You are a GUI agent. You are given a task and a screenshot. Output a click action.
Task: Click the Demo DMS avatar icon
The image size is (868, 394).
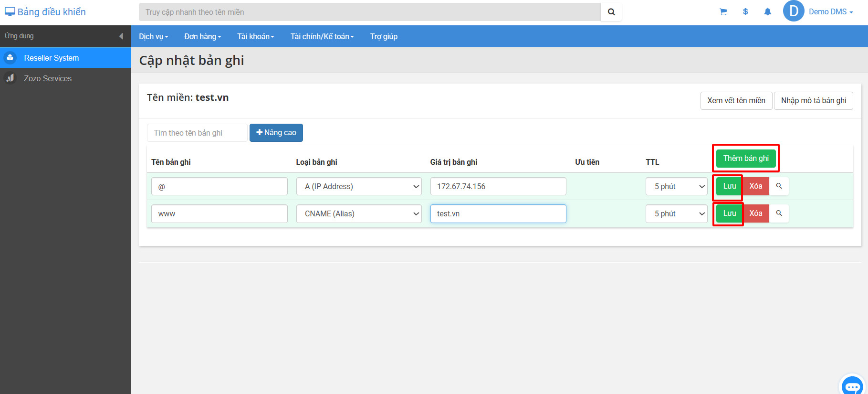[x=794, y=11]
